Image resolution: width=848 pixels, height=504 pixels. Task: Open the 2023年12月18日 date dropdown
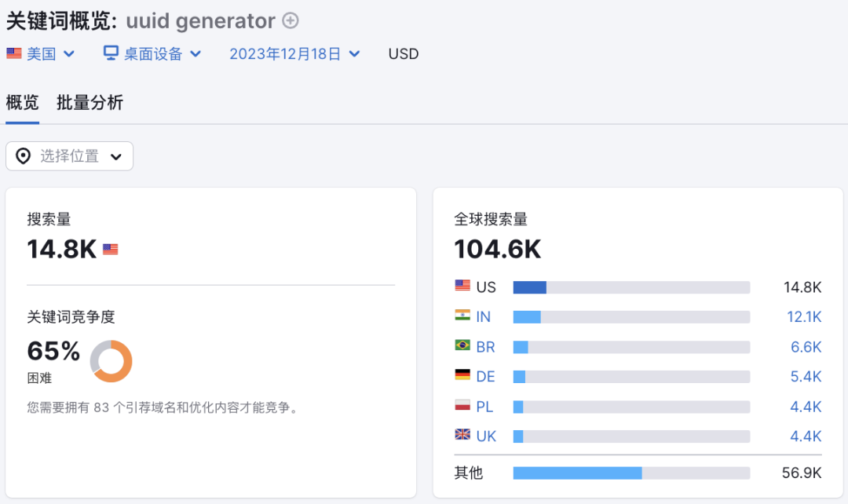(294, 54)
